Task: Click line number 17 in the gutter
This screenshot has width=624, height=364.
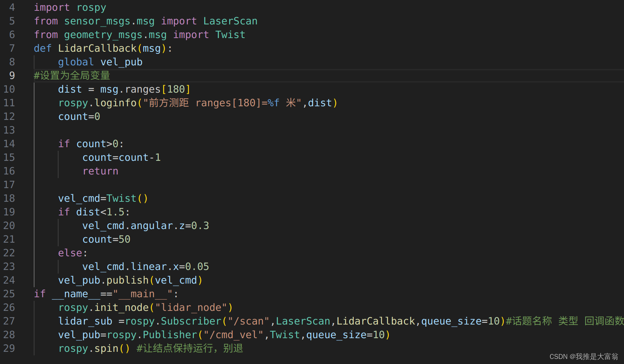Action: [x=9, y=185]
